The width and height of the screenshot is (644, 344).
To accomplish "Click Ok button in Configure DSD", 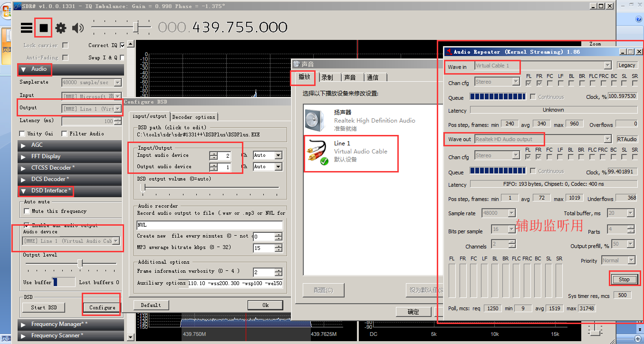I will (x=265, y=305).
